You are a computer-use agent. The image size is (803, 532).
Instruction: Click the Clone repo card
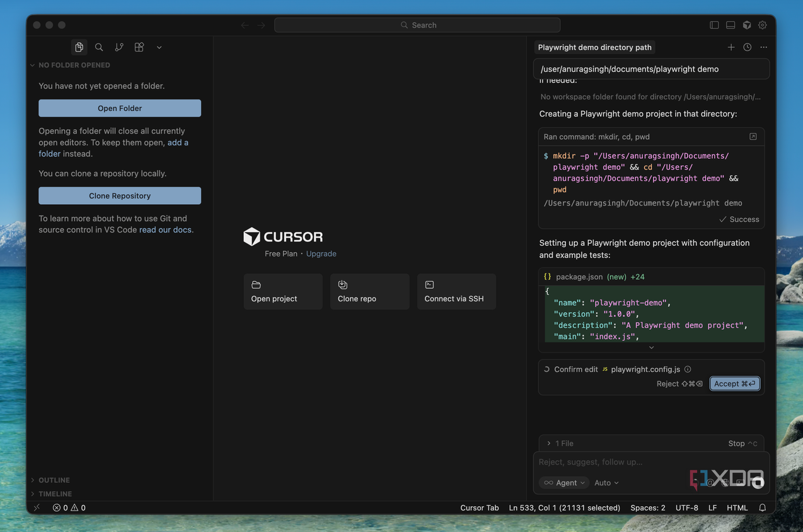(x=369, y=292)
